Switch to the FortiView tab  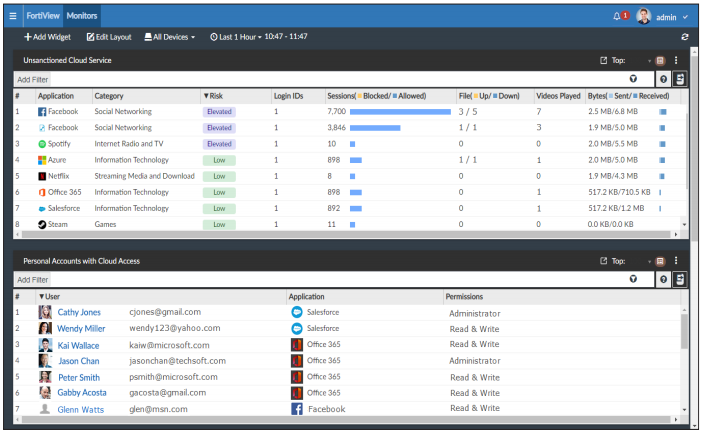[x=43, y=16]
